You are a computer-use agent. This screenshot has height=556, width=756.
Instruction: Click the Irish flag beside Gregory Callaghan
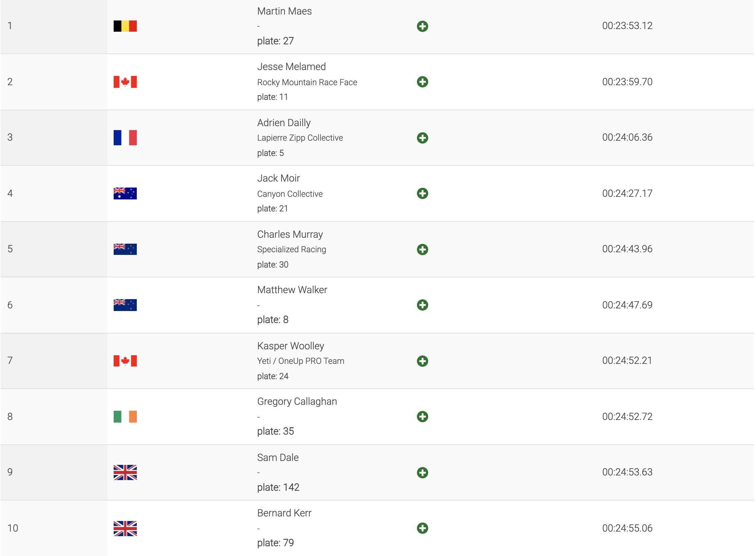pos(125,417)
